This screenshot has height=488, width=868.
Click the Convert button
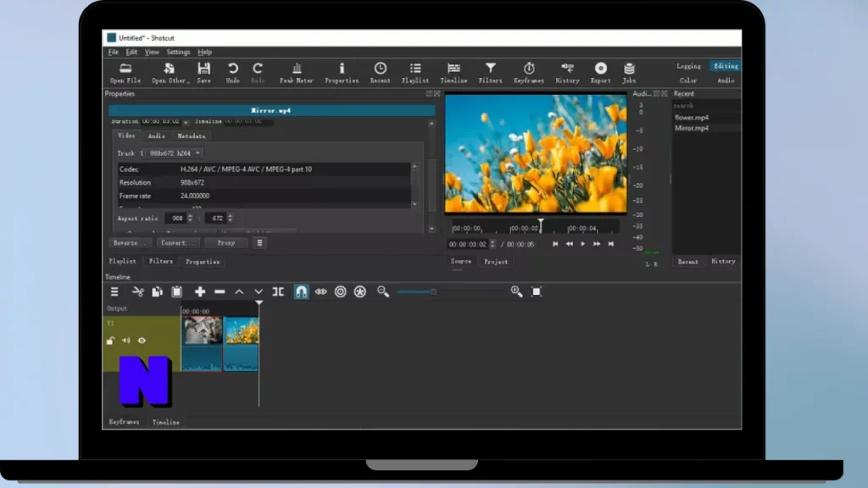(x=177, y=243)
